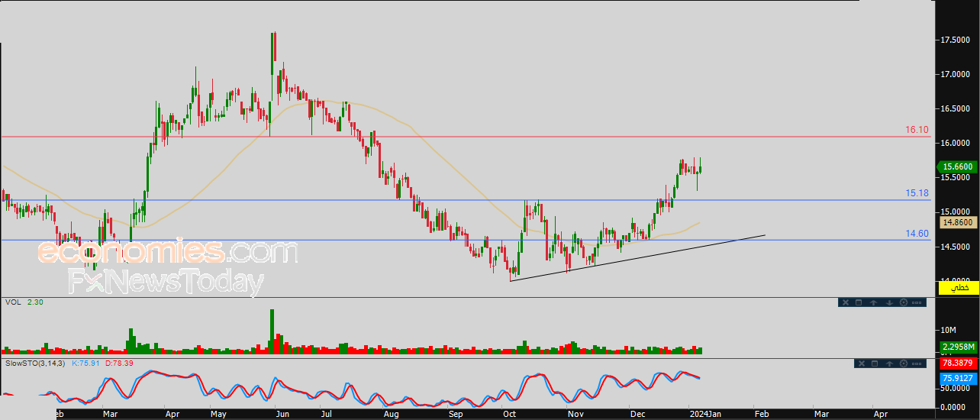Click the 10M volume axis label

[949, 330]
